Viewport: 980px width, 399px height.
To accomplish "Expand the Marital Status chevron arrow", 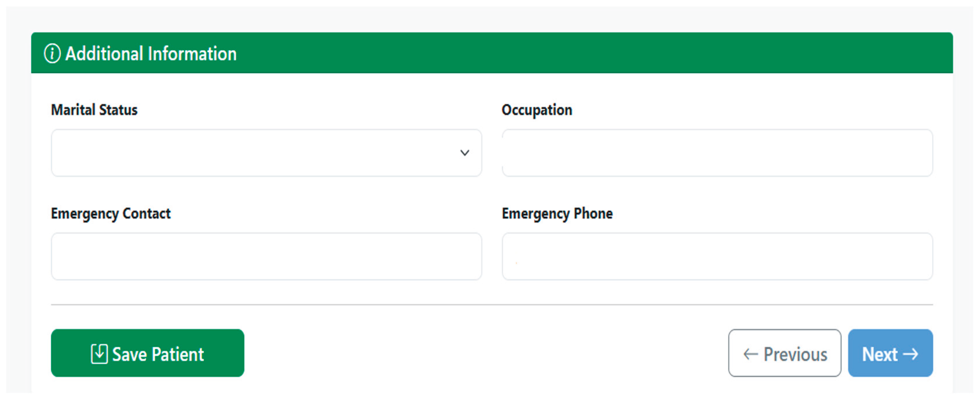I will click(x=465, y=153).
